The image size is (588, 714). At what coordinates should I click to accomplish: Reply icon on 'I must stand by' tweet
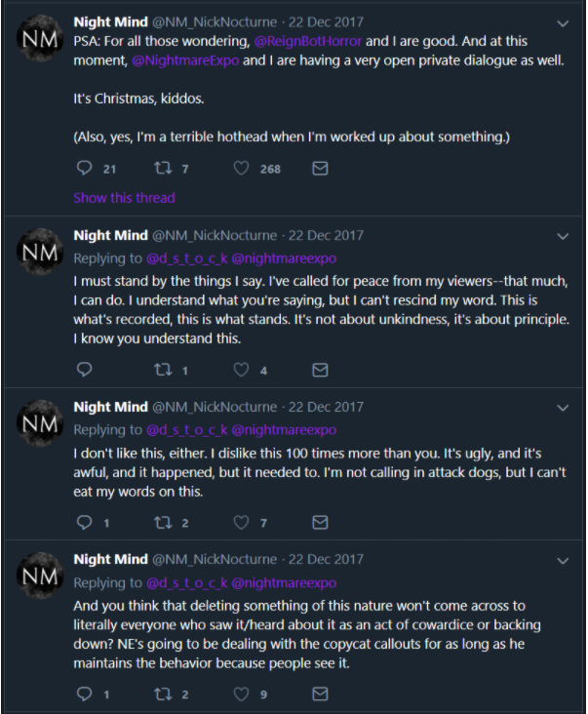pyautogui.click(x=84, y=370)
